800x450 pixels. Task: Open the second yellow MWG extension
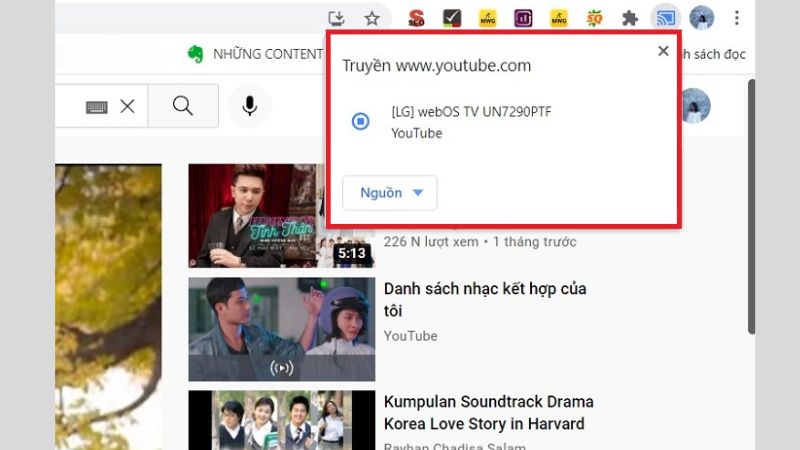coord(559,18)
